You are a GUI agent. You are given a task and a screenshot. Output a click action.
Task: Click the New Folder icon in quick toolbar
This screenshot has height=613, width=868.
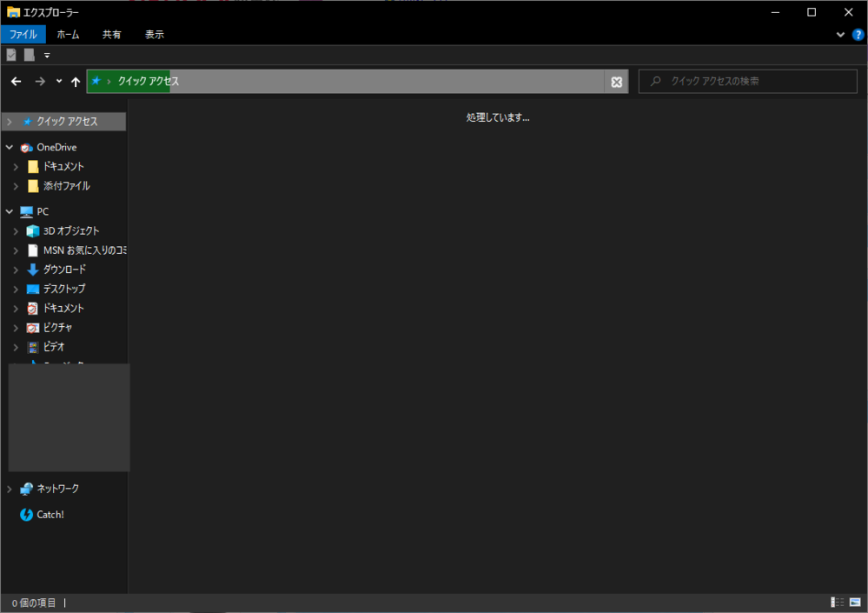(x=30, y=55)
